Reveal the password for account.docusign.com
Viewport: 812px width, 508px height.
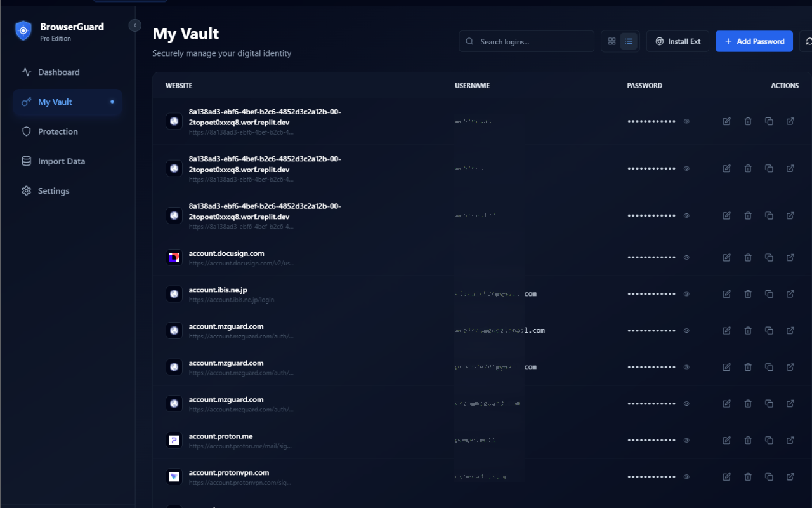pyautogui.click(x=686, y=257)
